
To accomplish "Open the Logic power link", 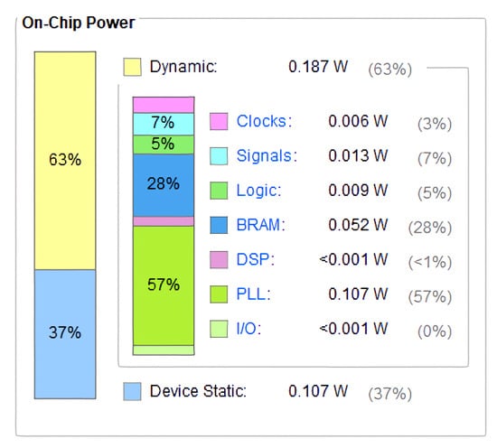I will pyautogui.click(x=258, y=191).
